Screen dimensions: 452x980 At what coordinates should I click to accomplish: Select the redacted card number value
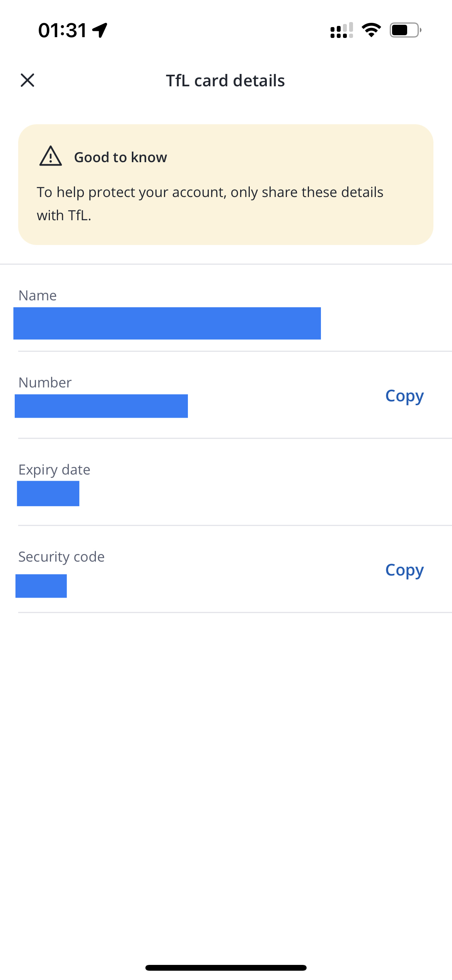(101, 406)
